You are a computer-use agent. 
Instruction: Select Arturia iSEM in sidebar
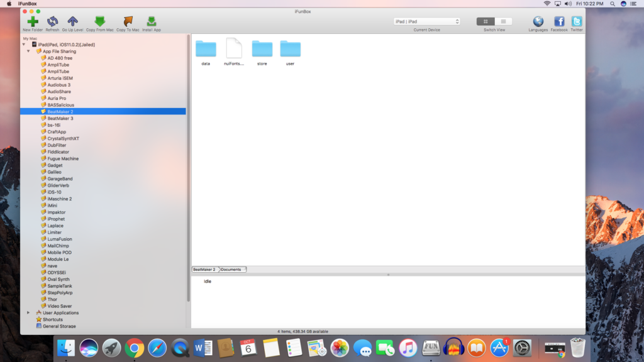(x=60, y=79)
